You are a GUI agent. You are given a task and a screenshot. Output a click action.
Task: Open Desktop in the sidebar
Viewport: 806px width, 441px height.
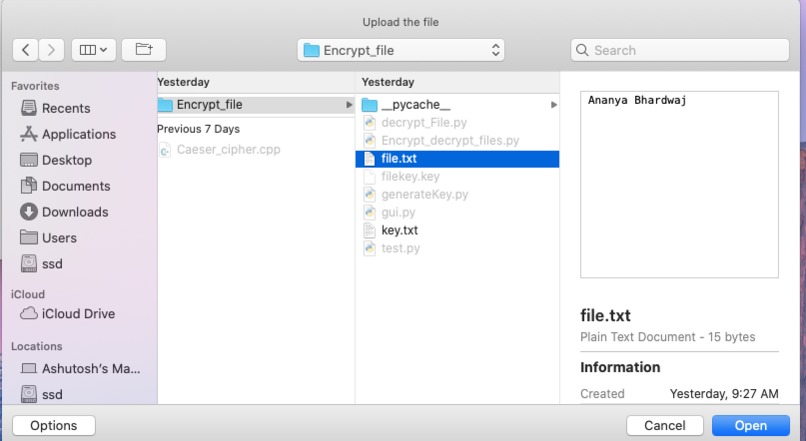click(67, 160)
